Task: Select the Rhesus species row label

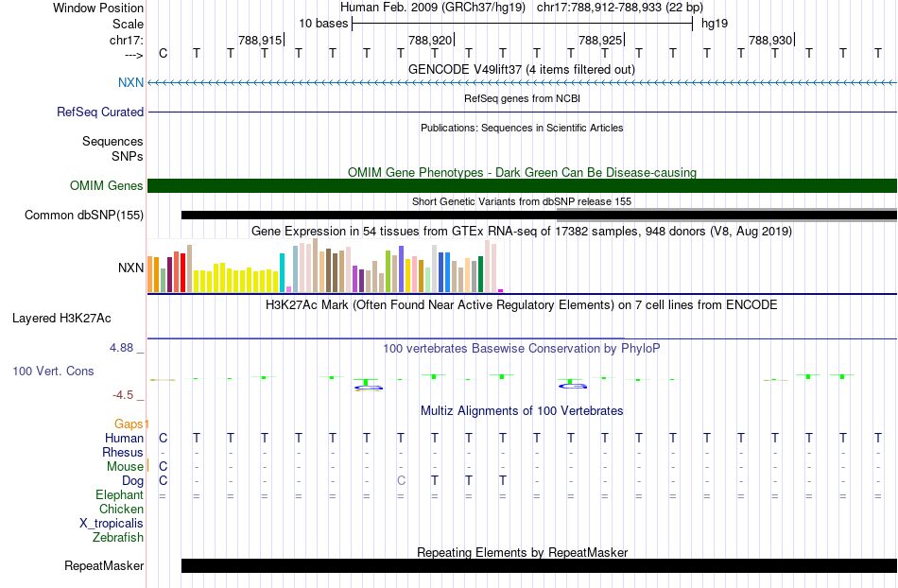Action: pyautogui.click(x=123, y=452)
